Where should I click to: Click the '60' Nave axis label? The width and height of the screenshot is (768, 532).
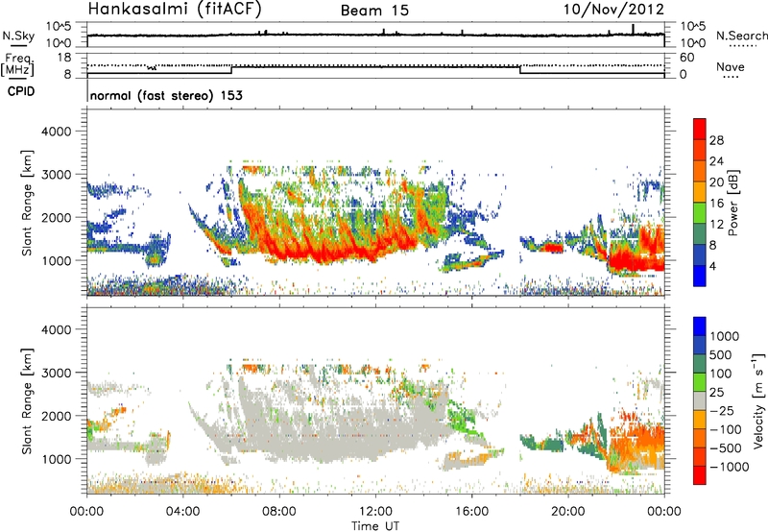tap(686, 58)
